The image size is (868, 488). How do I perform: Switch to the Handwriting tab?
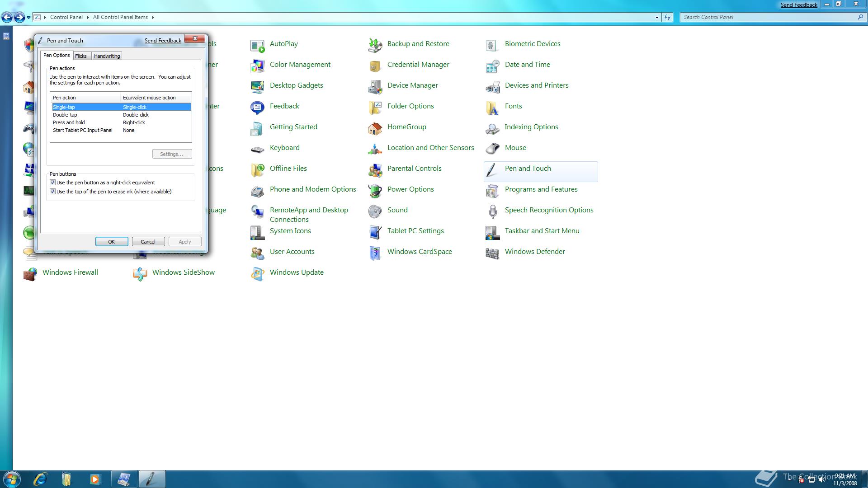pyautogui.click(x=107, y=56)
